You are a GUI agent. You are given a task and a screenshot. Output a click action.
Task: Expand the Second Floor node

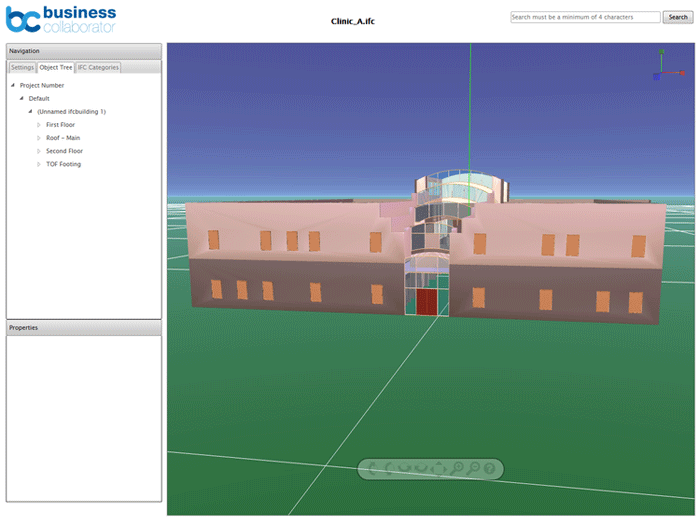pos(39,151)
